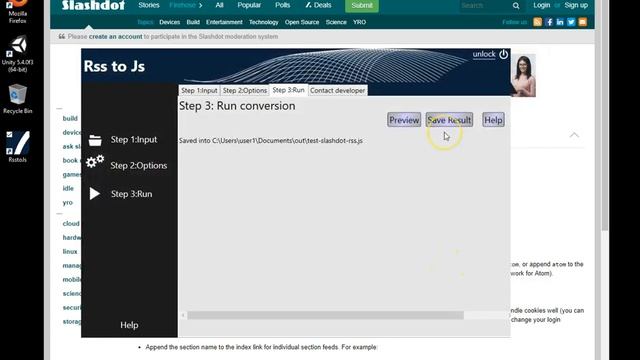Open the Slashdot Stories menu
Viewport: 640px width, 360px height.
[149, 5]
